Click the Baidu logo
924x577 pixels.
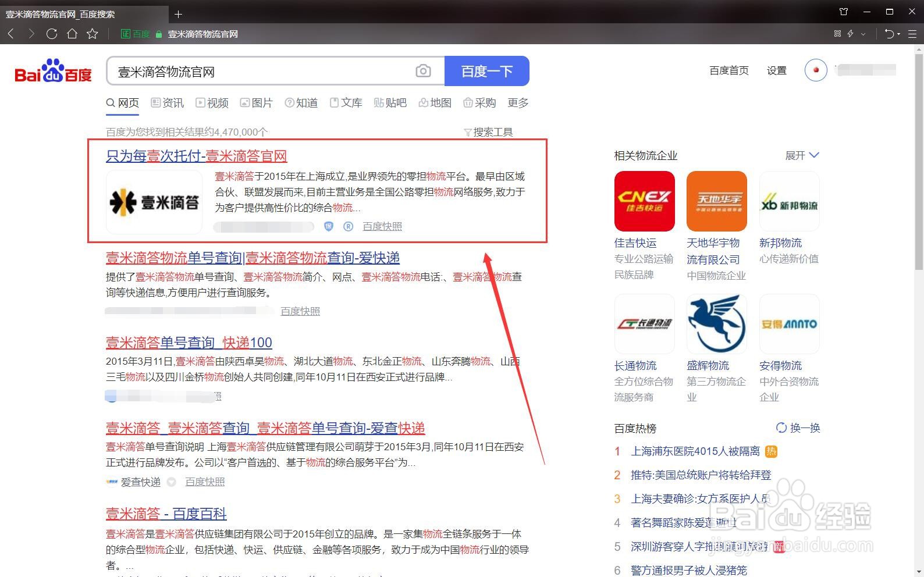click(x=53, y=71)
